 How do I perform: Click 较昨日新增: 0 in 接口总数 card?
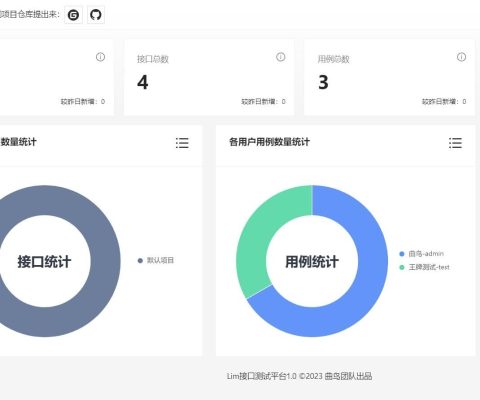tap(263, 101)
